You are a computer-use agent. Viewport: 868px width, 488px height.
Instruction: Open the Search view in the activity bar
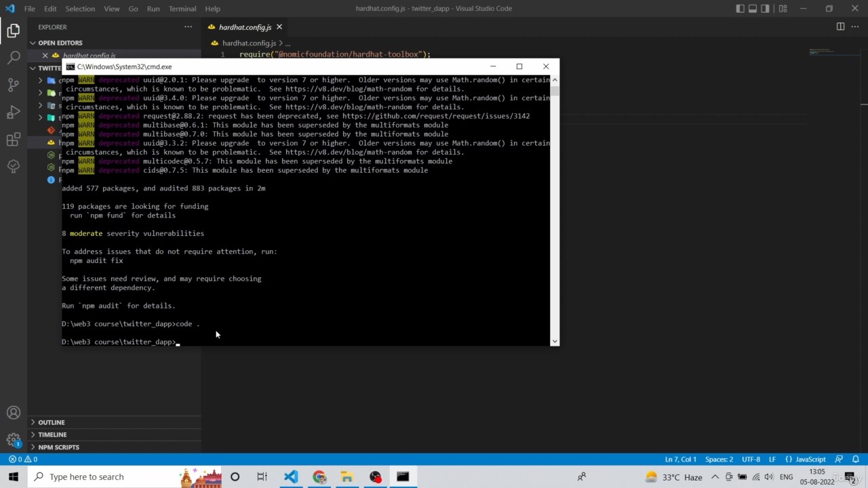pos(14,58)
